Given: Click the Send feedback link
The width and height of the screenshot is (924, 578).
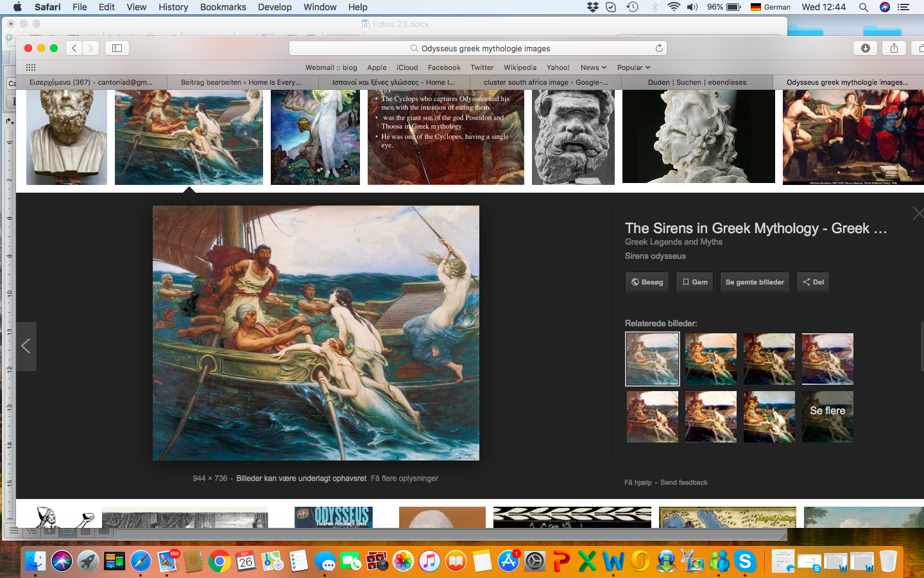Looking at the screenshot, I should (x=684, y=482).
